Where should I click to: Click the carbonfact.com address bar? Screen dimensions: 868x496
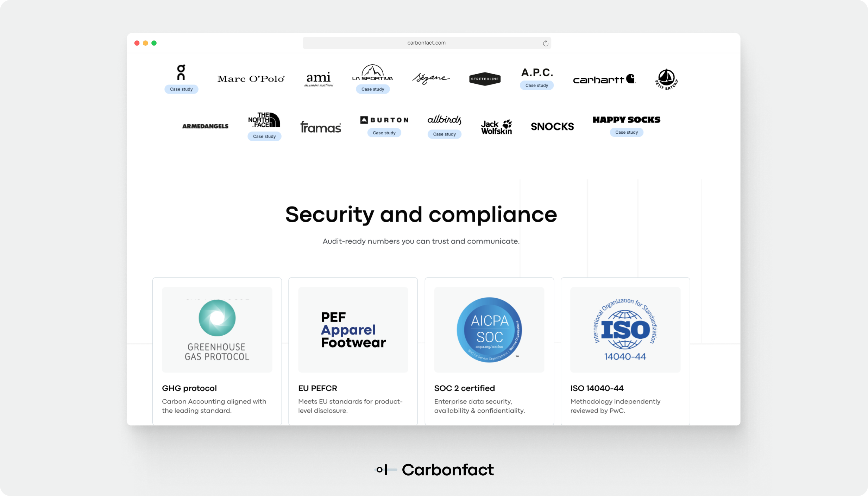[426, 43]
